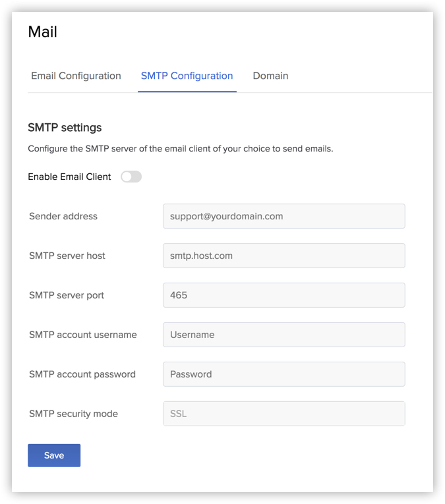This screenshot has height=504, width=445.
Task: Click the "Sender address" label
Action: pyautogui.click(x=63, y=216)
